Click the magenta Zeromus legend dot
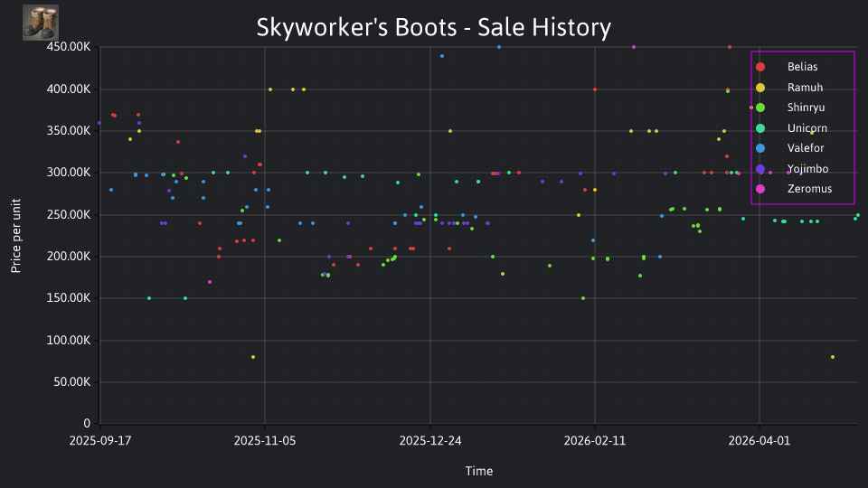 (x=760, y=189)
